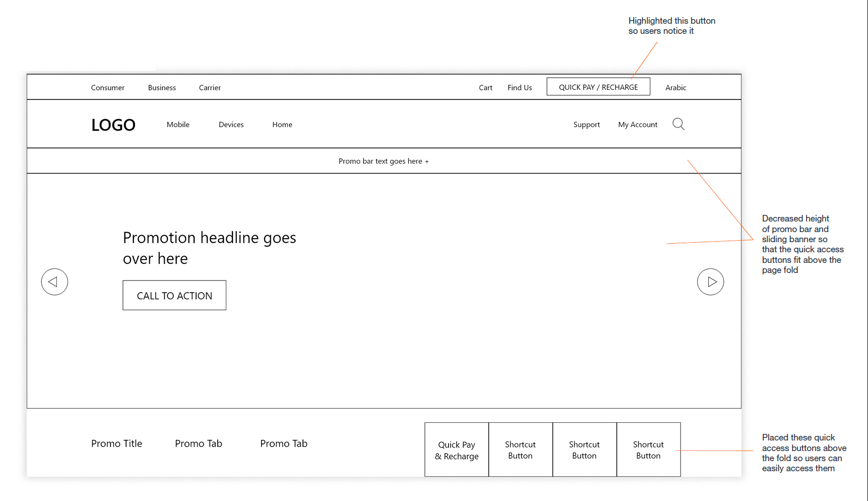Screen dimensions: 868x501
Task: Click the search magnifier icon
Action: tap(678, 124)
